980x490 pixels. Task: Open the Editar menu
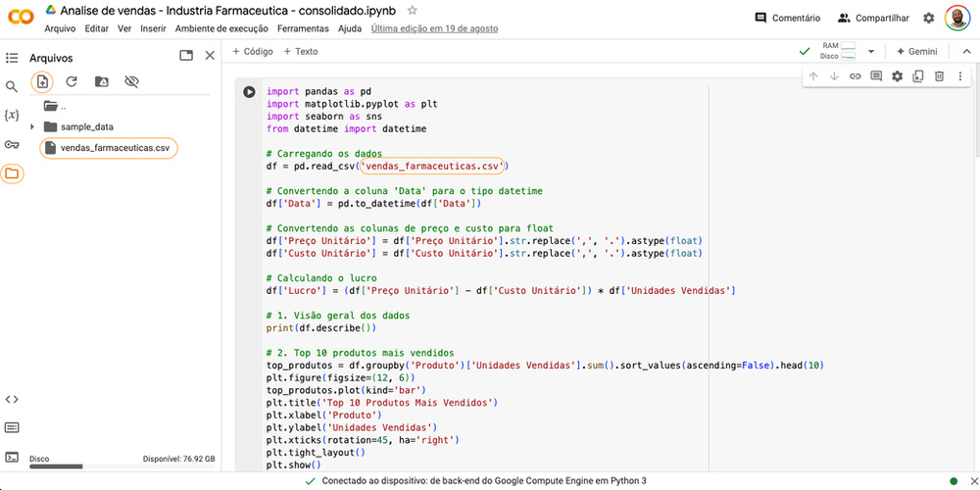click(96, 28)
